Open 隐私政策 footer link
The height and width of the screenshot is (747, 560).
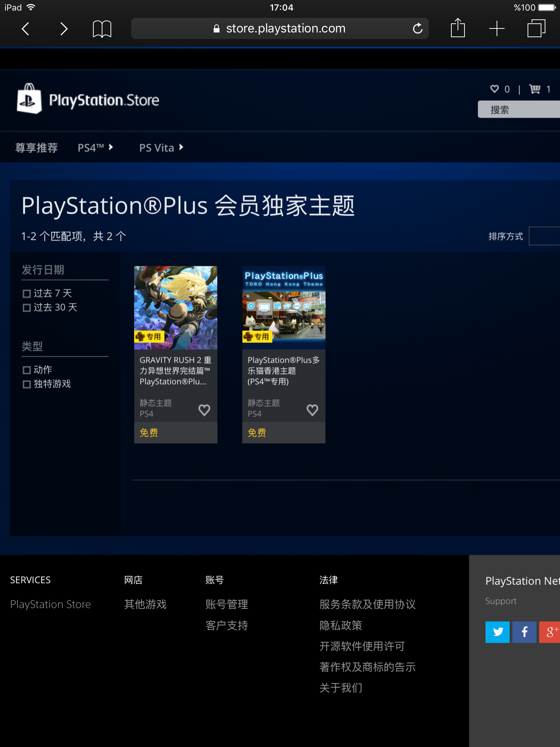tap(341, 626)
